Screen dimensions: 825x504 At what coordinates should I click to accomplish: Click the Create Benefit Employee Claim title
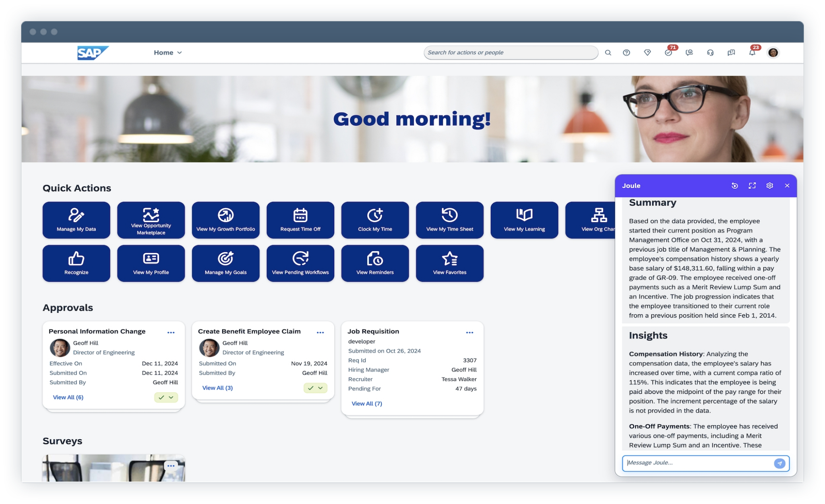click(249, 331)
